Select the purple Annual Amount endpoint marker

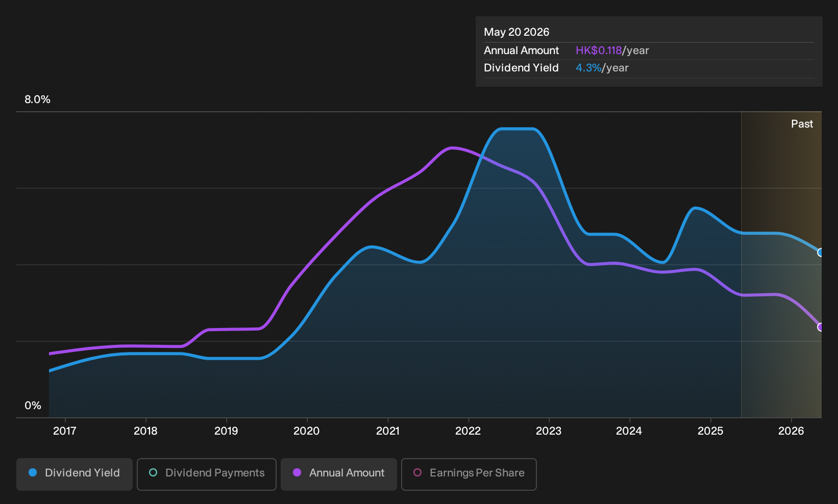click(x=821, y=327)
